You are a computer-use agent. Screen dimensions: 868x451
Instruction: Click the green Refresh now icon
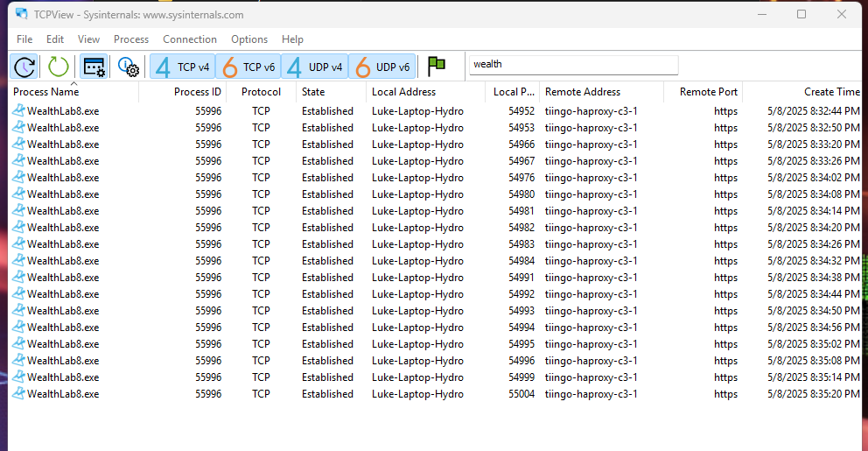click(59, 67)
